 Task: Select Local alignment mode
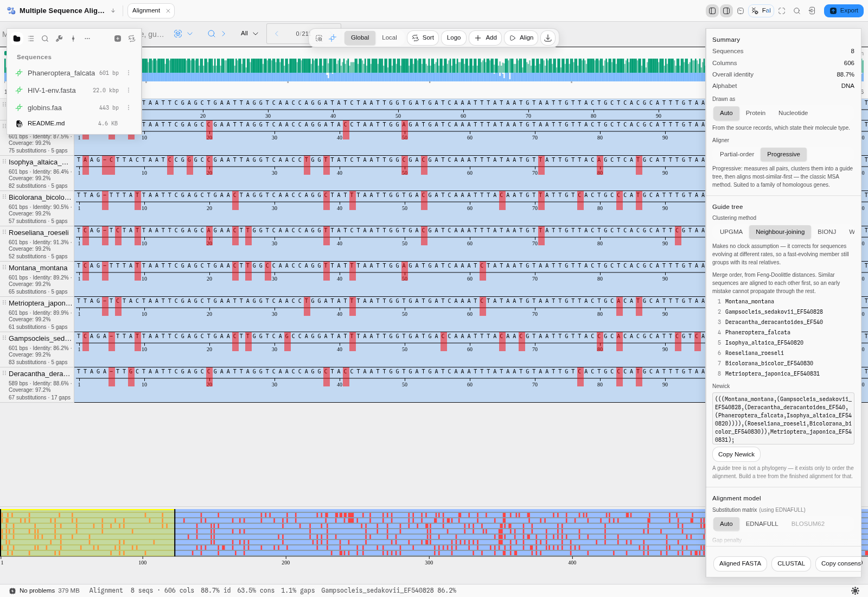(x=390, y=38)
